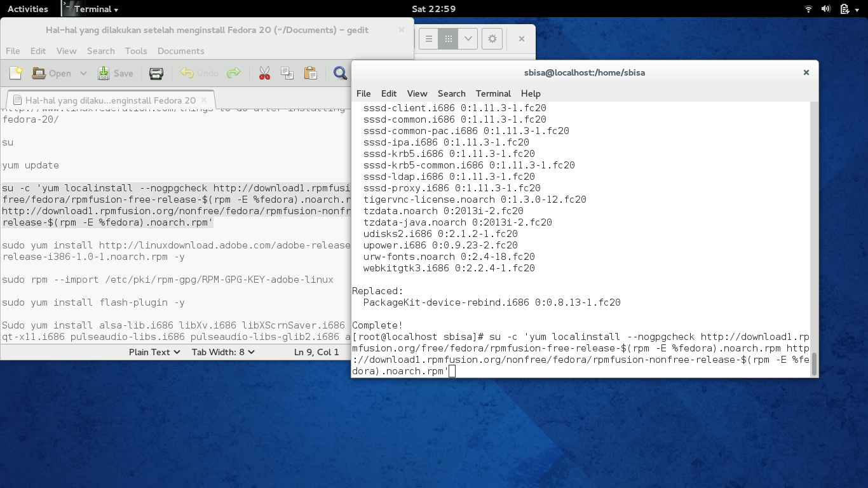Click 'Complete!' in the terminal output
Viewport: 868px width, 488px height.
point(377,325)
